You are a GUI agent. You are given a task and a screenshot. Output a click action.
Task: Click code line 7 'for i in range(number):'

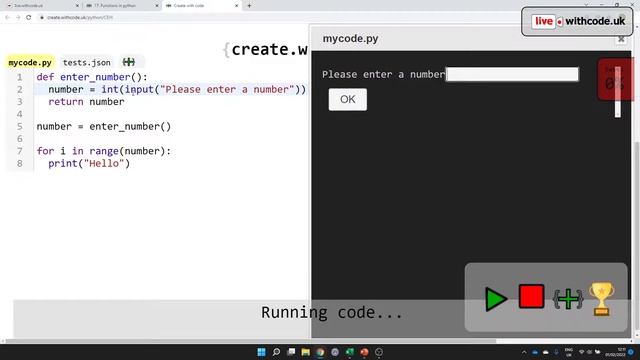[104, 151]
